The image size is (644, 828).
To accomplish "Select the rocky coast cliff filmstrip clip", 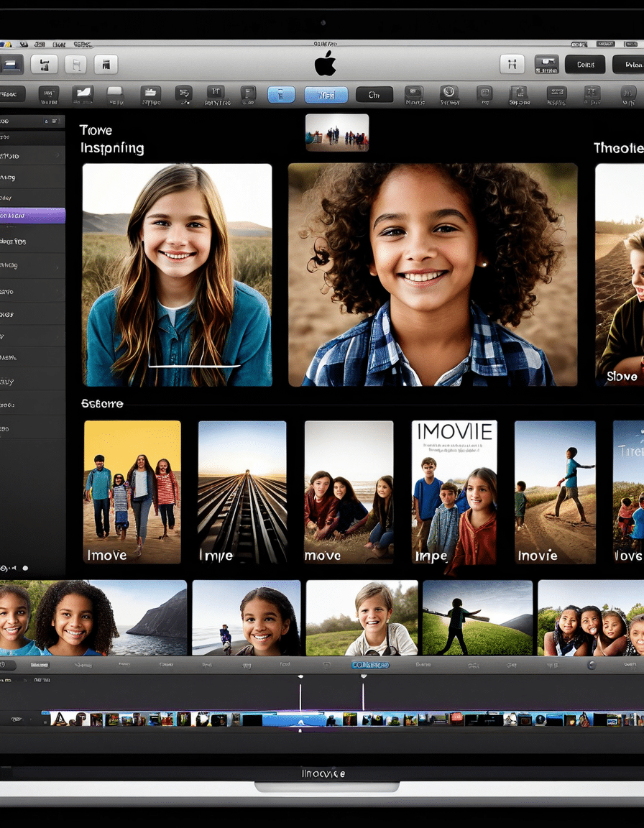I will pyautogui.click(x=149, y=618).
